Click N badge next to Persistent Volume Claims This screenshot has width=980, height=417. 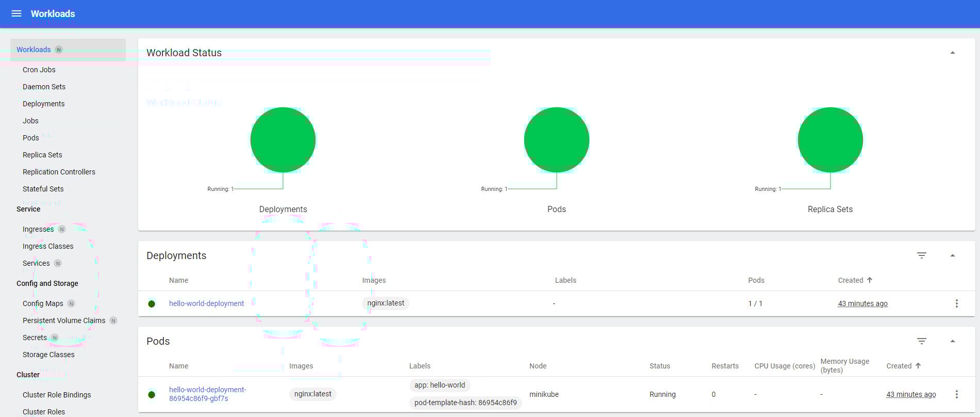(x=113, y=320)
